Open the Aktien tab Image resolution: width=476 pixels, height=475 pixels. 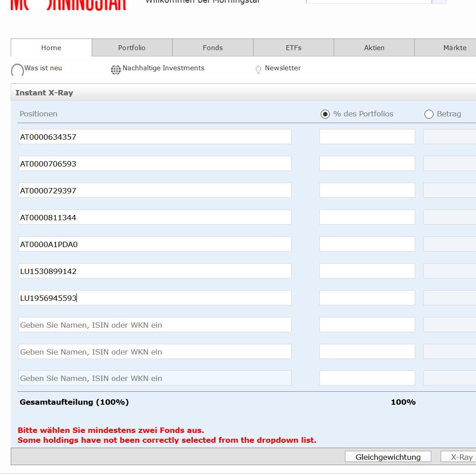[374, 48]
